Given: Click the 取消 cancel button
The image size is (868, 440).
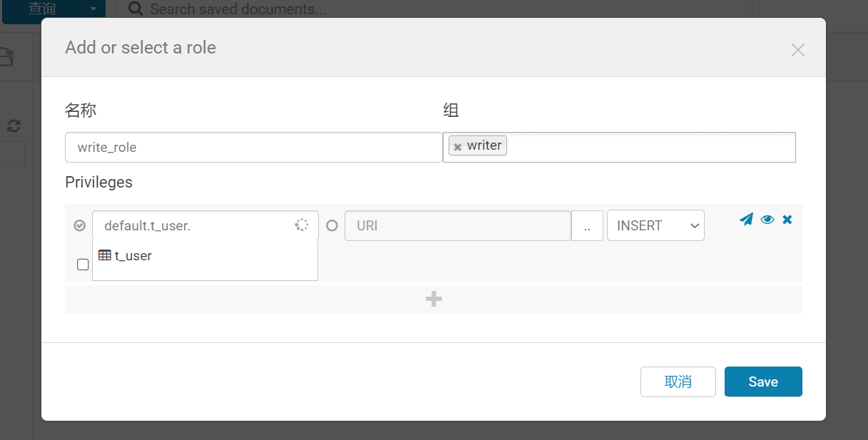Looking at the screenshot, I should 678,382.
